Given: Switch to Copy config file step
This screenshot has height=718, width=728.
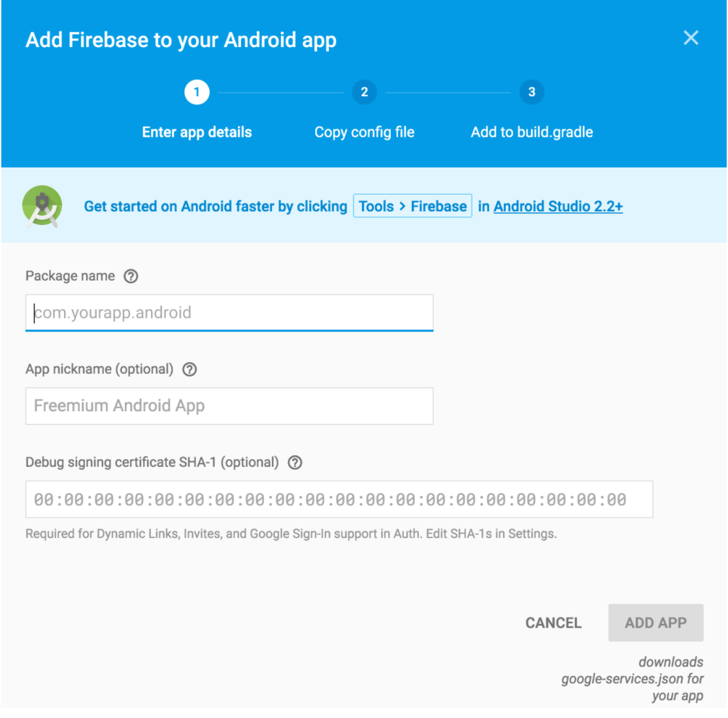Looking at the screenshot, I should (364, 132).
